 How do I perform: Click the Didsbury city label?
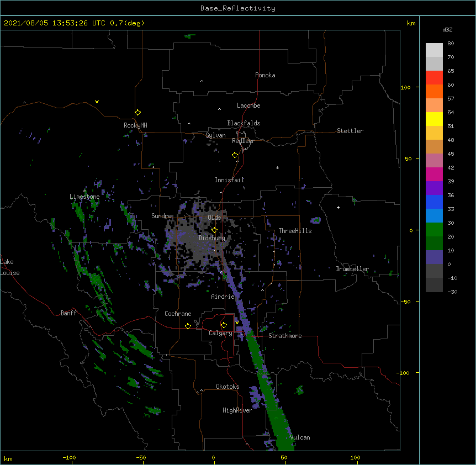[x=211, y=238]
